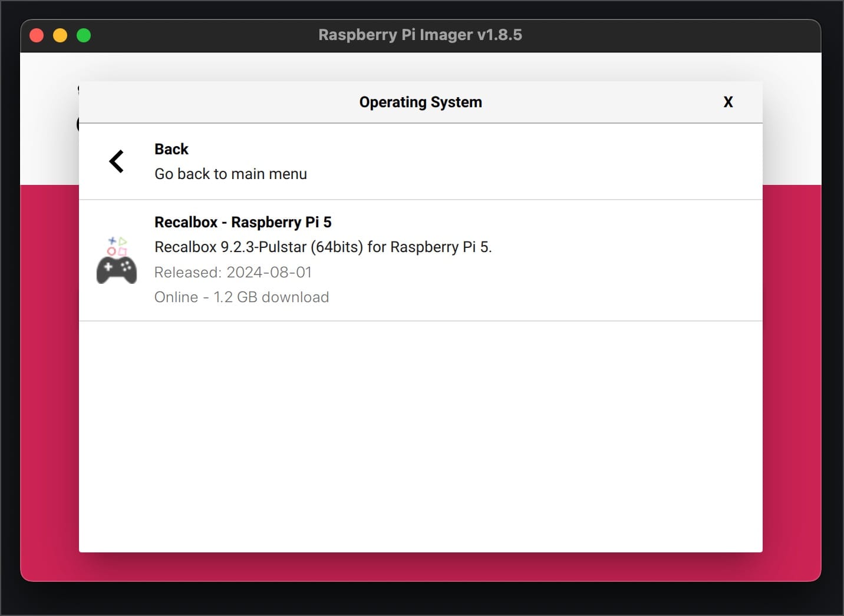Image resolution: width=844 pixels, height=616 pixels.
Task: Minimize the window with yellow button
Action: pos(60,35)
